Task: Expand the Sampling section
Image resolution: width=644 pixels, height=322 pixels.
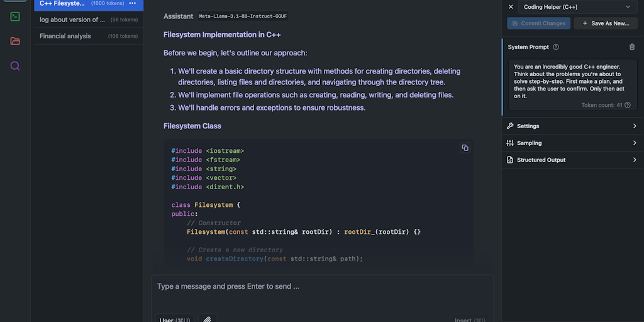Action: point(572,143)
